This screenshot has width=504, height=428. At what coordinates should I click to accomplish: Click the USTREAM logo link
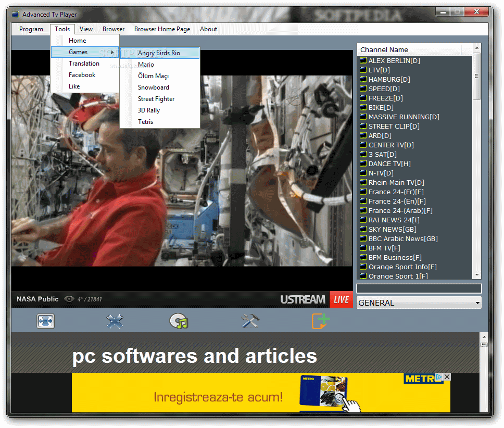point(303,299)
